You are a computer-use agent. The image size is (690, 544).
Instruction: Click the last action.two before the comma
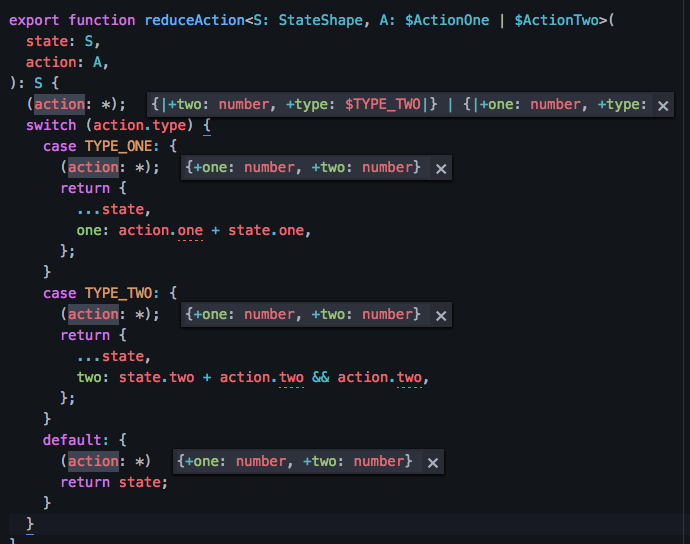[380, 378]
